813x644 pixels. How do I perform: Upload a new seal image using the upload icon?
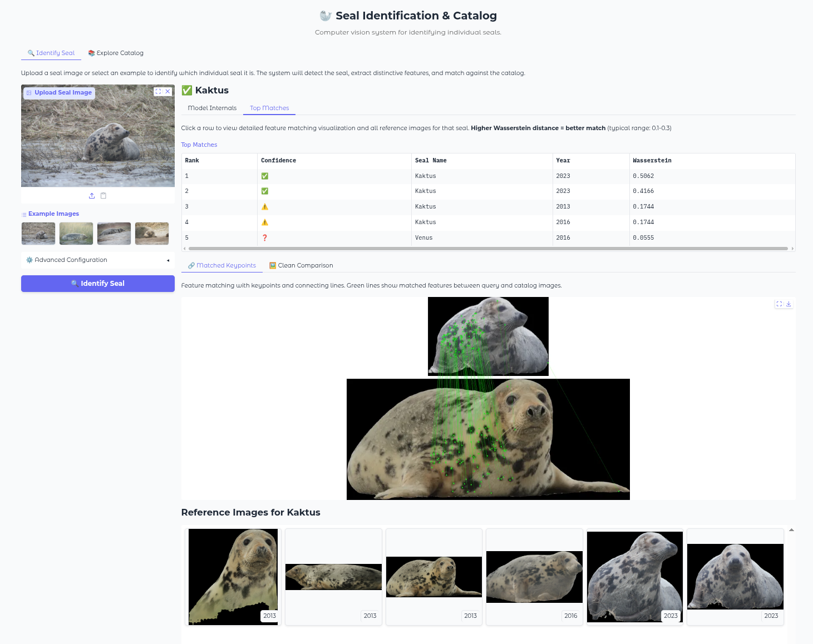coord(91,196)
